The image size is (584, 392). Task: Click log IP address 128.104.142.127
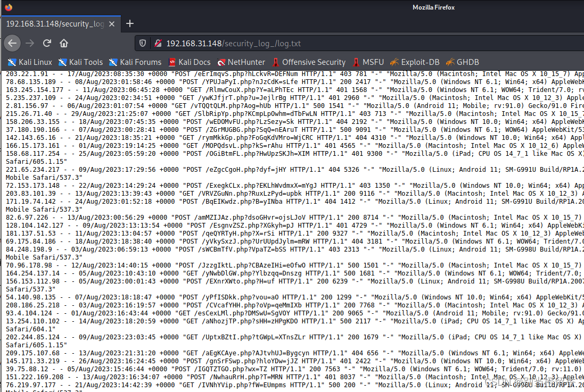point(34,226)
